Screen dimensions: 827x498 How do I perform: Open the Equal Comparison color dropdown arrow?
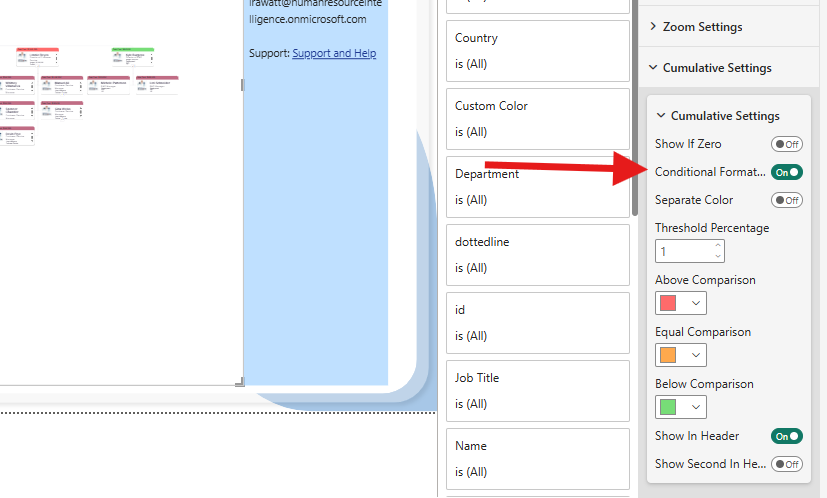click(696, 355)
